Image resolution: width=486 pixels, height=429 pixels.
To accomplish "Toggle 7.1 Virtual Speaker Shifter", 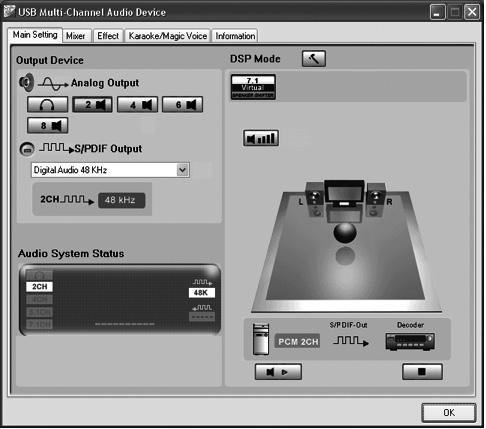I will tap(253, 87).
